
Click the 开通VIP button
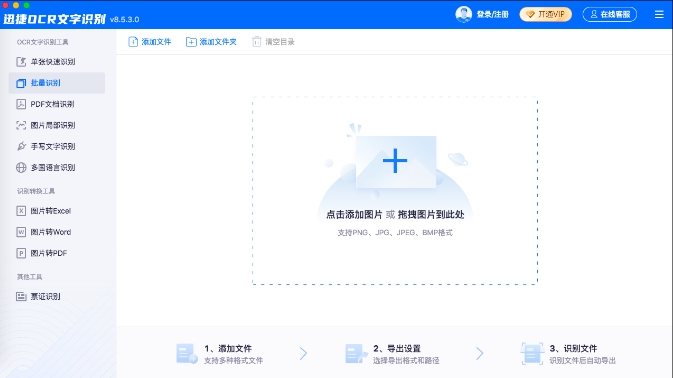546,14
